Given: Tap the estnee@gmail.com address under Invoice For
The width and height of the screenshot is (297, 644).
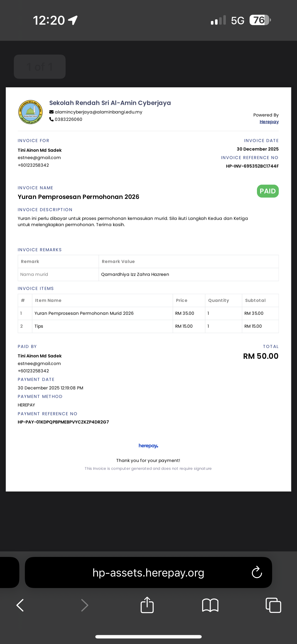Looking at the screenshot, I should tap(39, 158).
